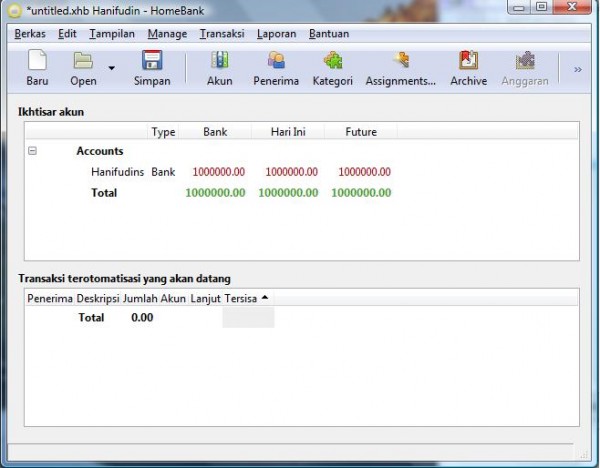Show hidden toolbar items via overflow chevron
Screen dimensions: 600x468
[577, 69]
